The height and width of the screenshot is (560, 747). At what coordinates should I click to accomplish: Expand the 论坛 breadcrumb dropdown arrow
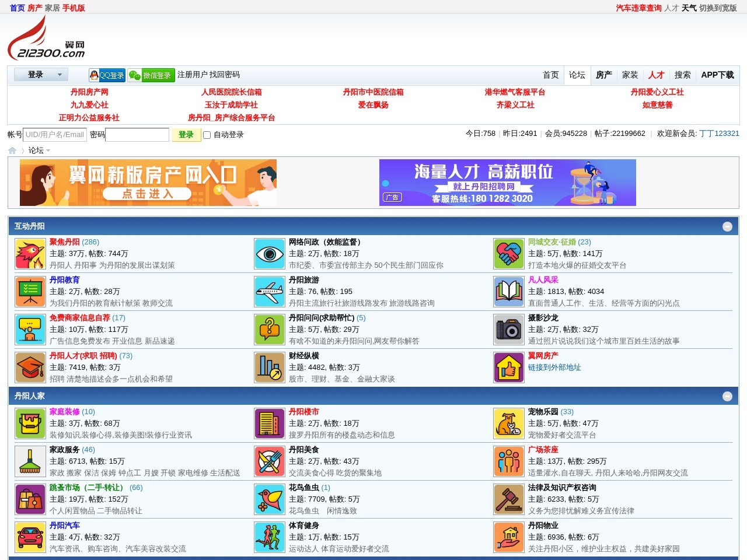tap(48, 150)
